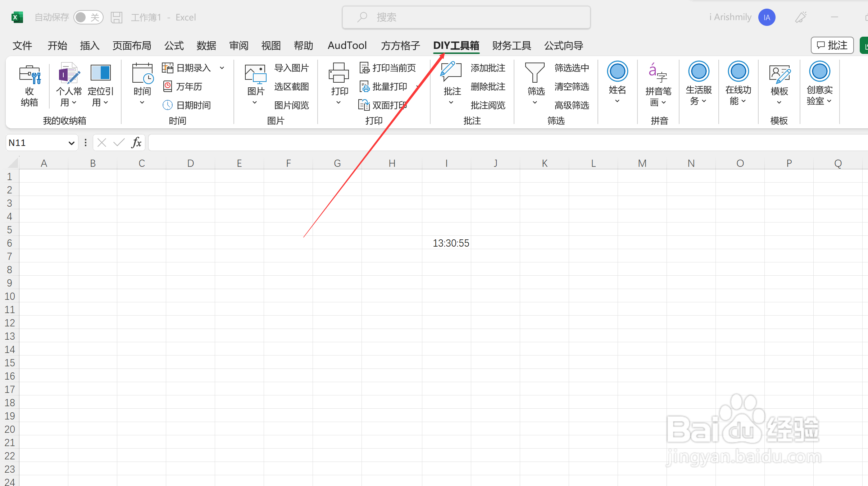868x486 pixels.
Task: Click in the 搜索 search box
Action: pos(466,17)
